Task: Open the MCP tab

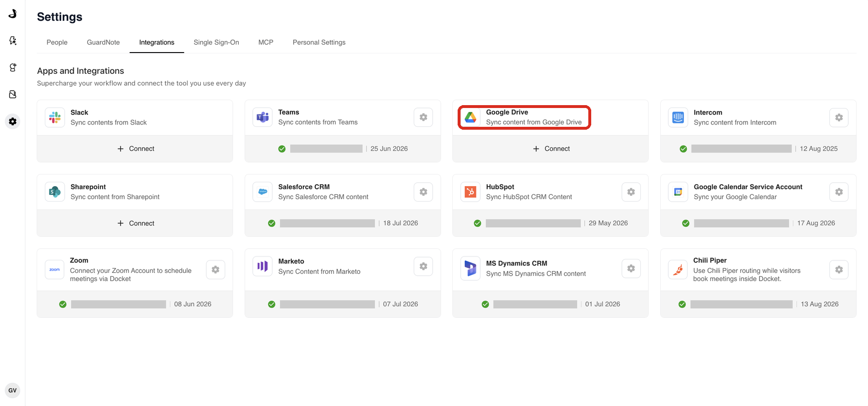Action: [x=266, y=42]
